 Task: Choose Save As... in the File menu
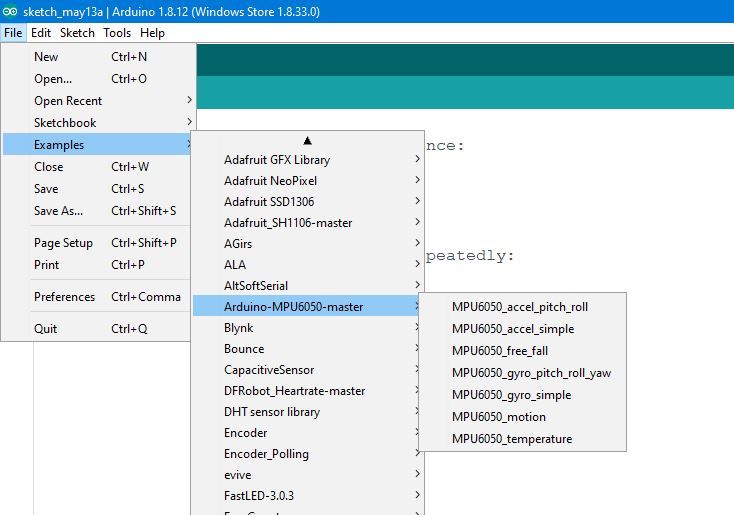coord(97,211)
